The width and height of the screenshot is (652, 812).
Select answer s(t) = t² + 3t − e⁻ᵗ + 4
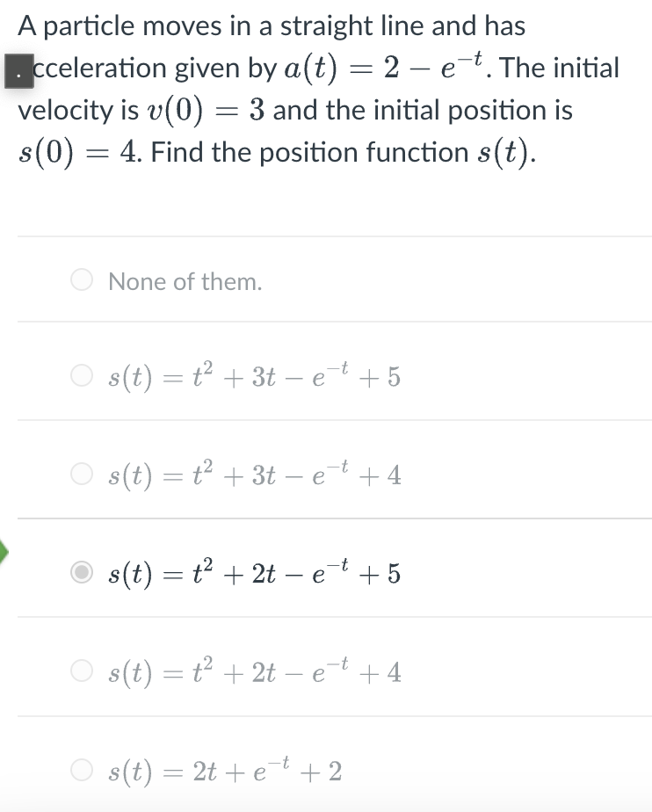click(81, 475)
